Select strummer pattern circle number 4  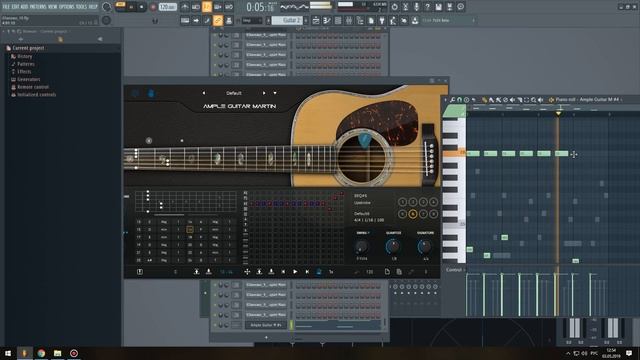tap(433, 202)
